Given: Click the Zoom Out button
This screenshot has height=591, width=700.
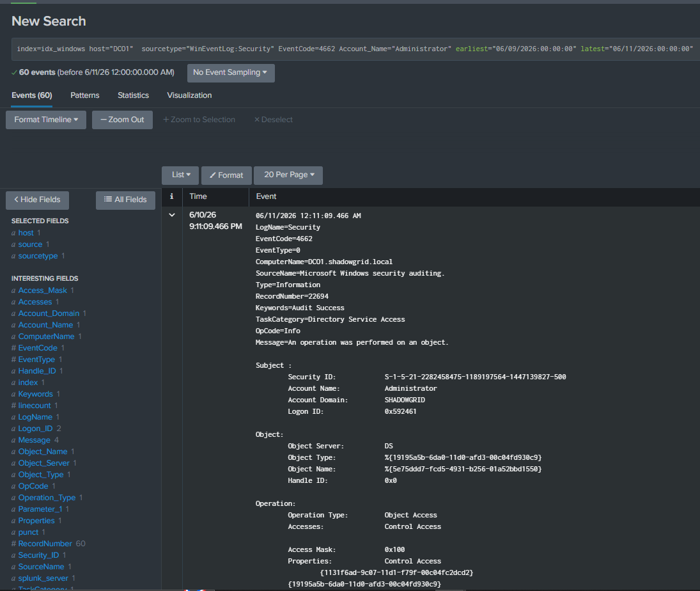Looking at the screenshot, I should pos(122,120).
